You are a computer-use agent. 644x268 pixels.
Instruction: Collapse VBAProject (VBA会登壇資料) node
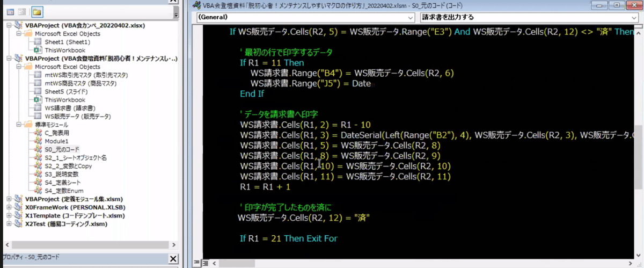pyautogui.click(x=9, y=58)
